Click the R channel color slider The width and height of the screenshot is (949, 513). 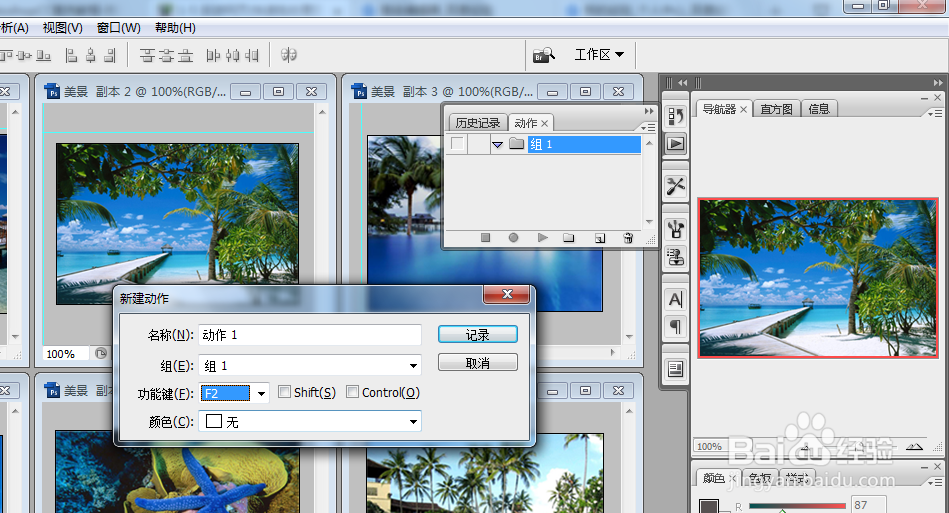click(796, 506)
